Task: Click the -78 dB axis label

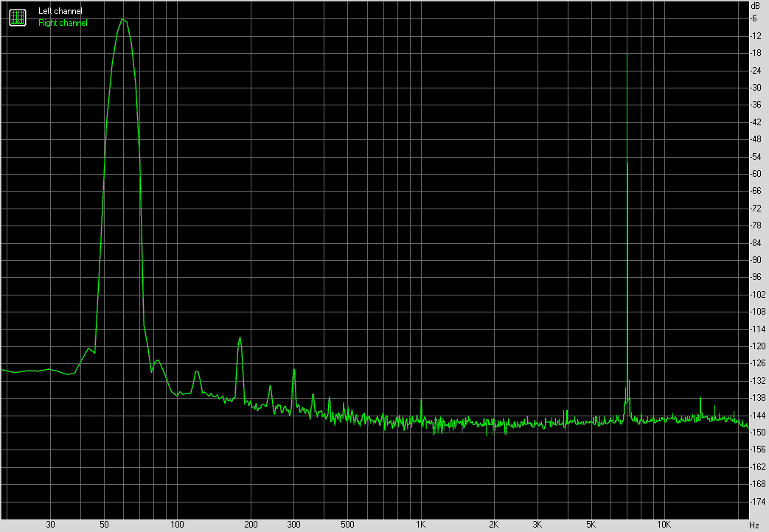Action: pyautogui.click(x=756, y=225)
